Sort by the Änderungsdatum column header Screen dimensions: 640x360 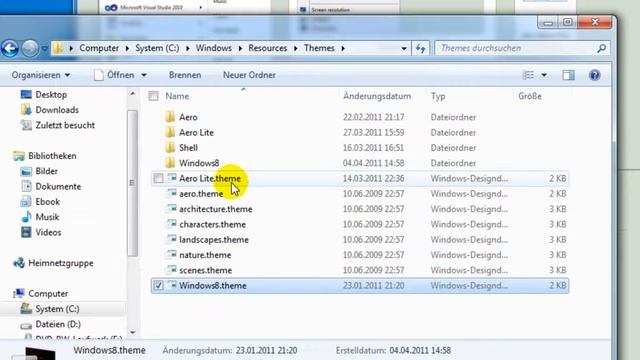click(x=377, y=96)
